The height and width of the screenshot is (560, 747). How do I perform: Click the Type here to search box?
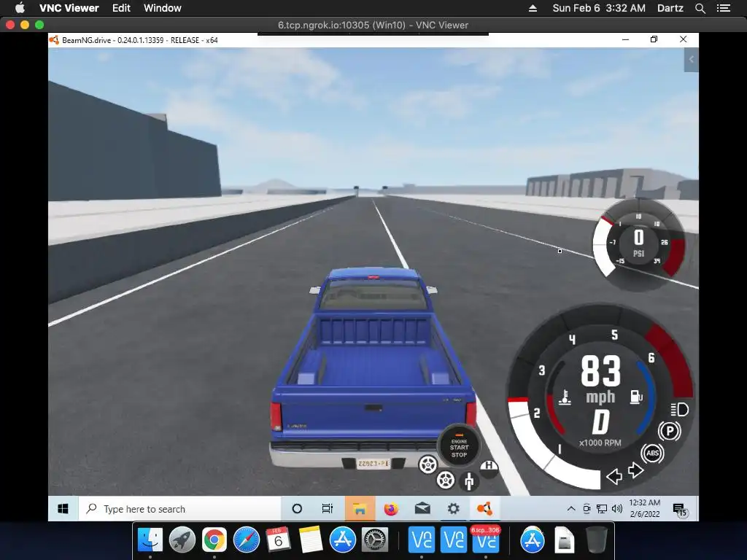179,509
